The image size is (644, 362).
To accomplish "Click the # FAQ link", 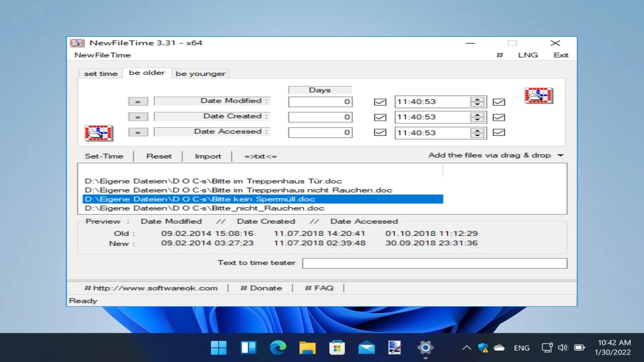I will (x=319, y=288).
